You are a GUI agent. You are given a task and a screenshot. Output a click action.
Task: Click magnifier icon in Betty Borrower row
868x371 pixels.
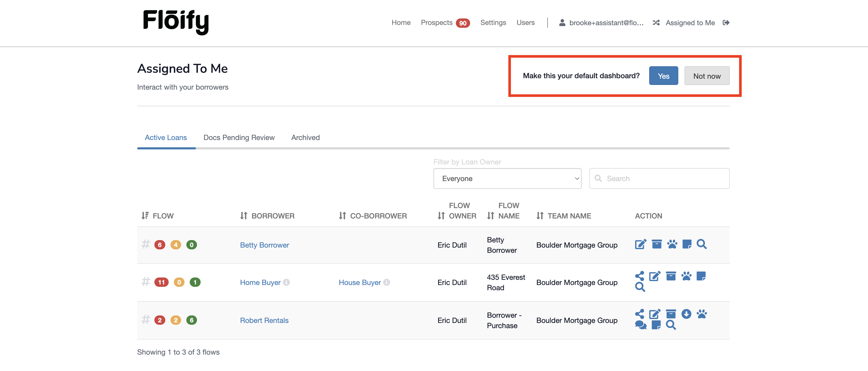pyautogui.click(x=701, y=244)
